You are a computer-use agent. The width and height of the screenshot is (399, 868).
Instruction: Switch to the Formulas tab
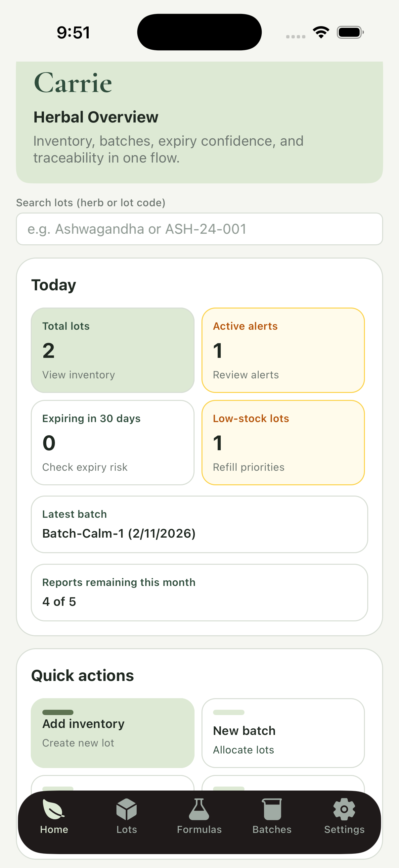(199, 819)
